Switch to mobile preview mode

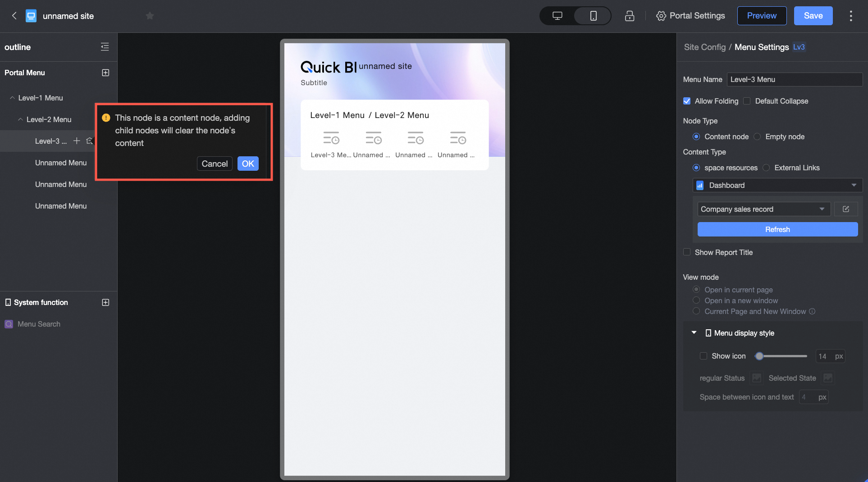(x=593, y=16)
